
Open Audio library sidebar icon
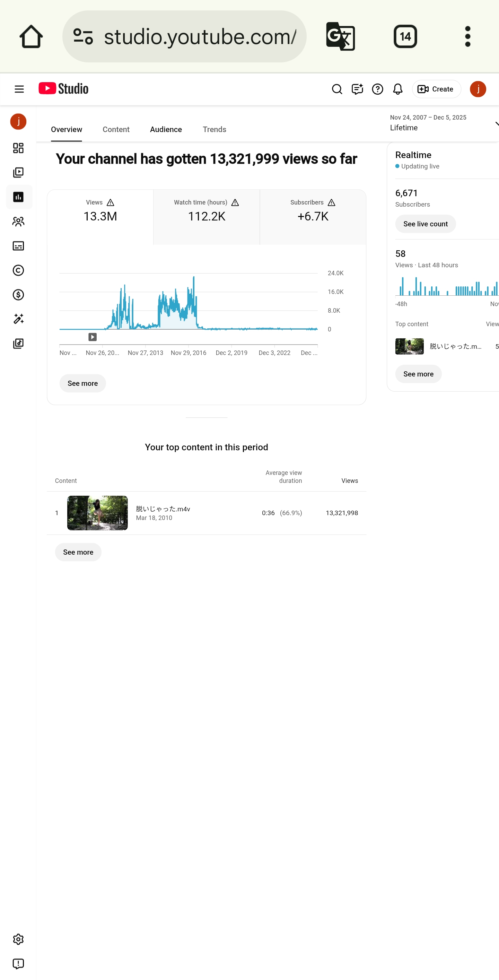click(18, 343)
